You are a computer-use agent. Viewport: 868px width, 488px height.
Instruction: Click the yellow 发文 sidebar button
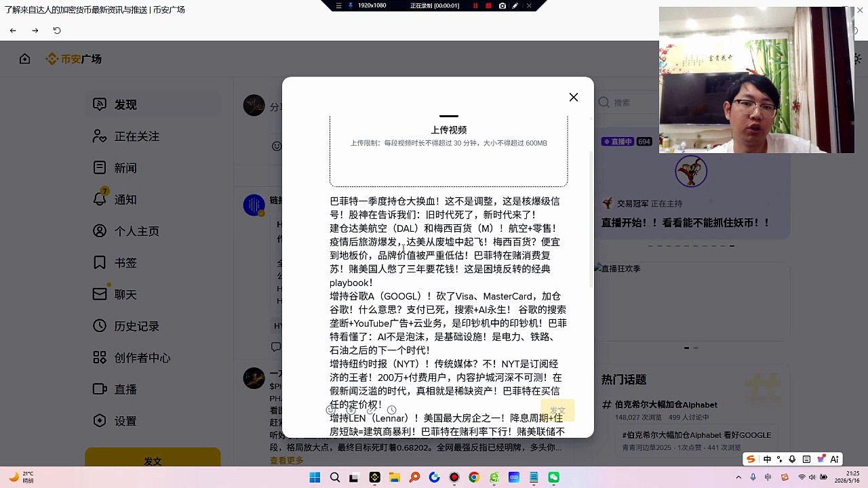pyautogui.click(x=153, y=458)
